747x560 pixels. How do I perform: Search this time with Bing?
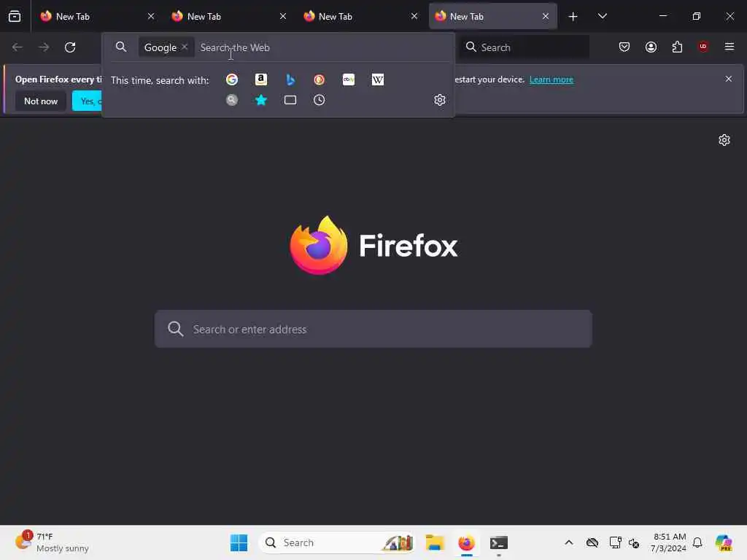[290, 79]
